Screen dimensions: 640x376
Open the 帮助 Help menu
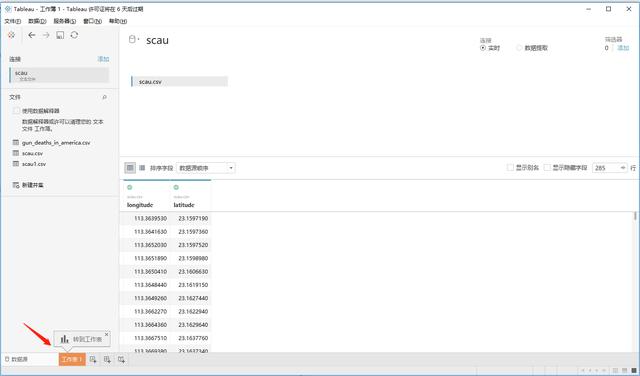point(118,21)
